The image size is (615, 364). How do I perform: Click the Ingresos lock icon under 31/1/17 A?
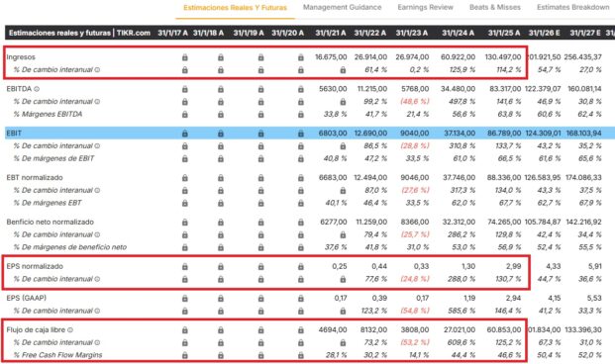click(x=185, y=57)
